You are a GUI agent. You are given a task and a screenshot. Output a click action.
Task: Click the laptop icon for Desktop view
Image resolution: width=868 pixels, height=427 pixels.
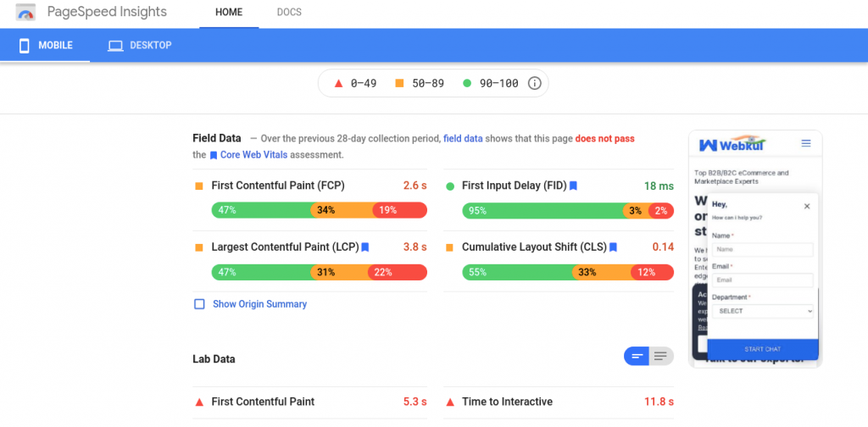point(115,46)
